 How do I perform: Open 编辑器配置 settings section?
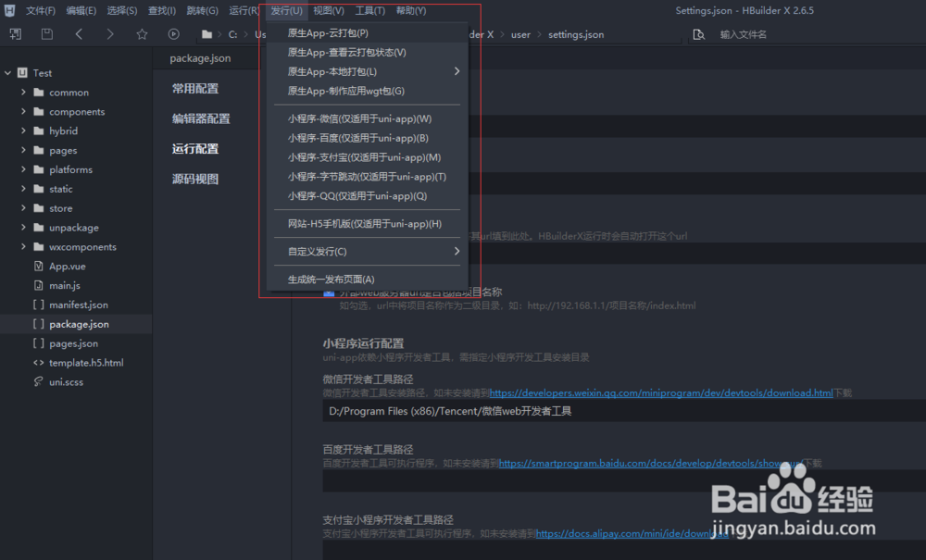point(201,118)
